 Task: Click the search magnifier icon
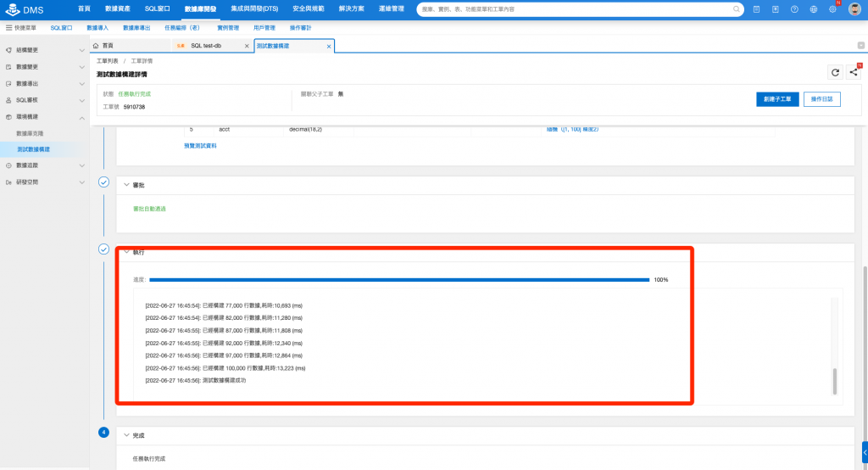(x=737, y=8)
